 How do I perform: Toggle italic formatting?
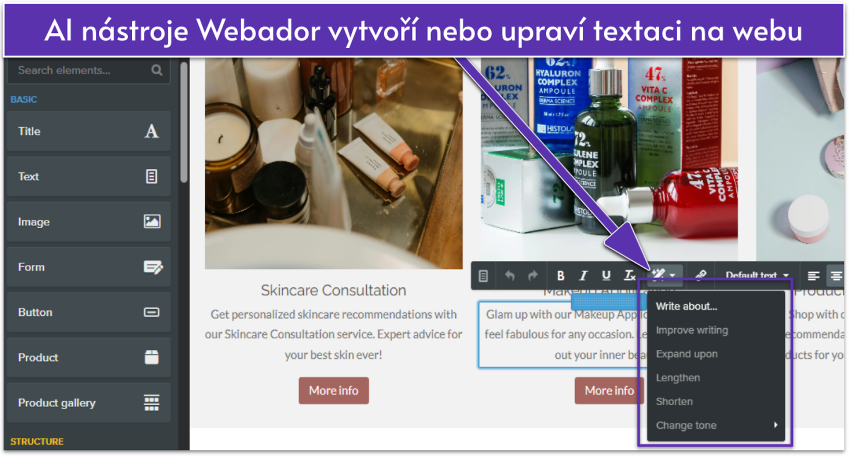(583, 276)
